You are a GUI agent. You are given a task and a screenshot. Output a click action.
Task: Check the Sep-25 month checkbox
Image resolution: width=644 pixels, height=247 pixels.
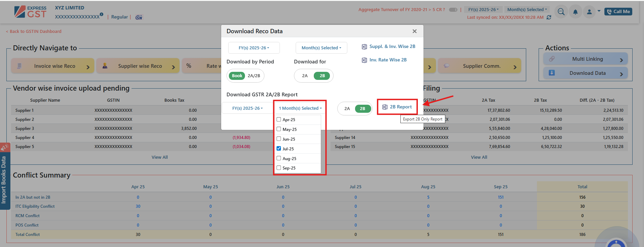click(x=279, y=168)
